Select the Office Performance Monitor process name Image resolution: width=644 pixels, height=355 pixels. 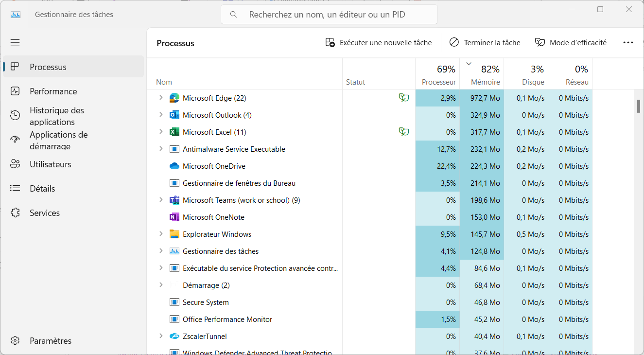click(x=227, y=319)
